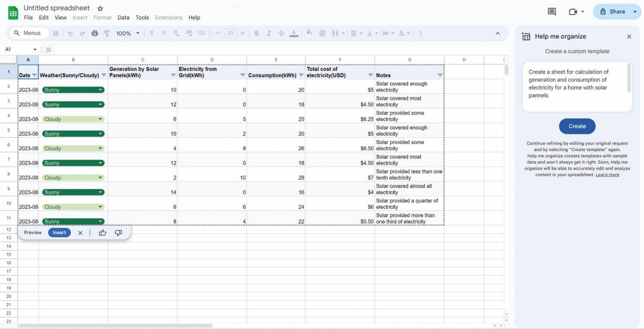This screenshot has width=644, height=329.
Task: Click the Print icon
Action: point(94,33)
